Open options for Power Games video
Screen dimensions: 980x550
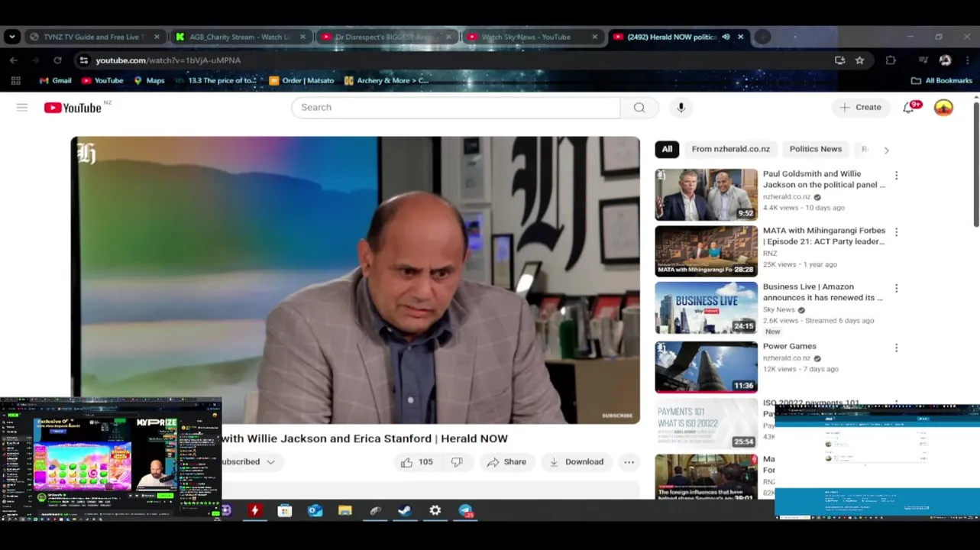[x=896, y=348]
